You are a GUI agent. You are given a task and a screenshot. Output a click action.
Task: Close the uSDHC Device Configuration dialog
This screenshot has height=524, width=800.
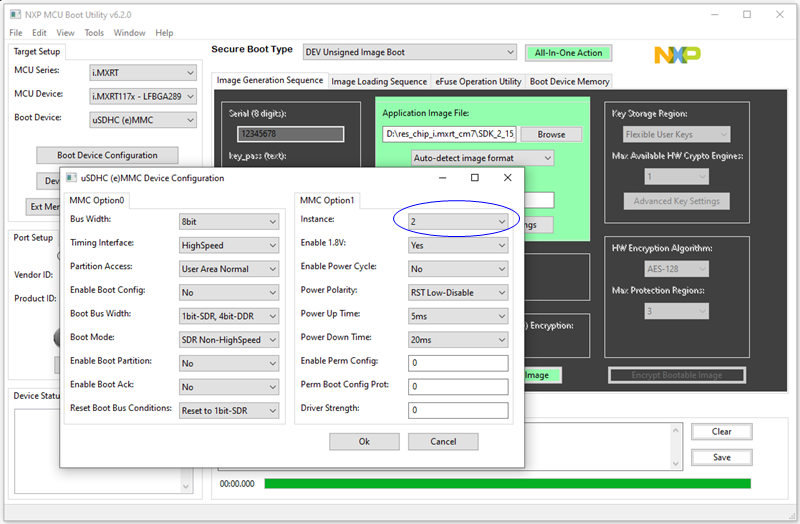[x=507, y=178]
